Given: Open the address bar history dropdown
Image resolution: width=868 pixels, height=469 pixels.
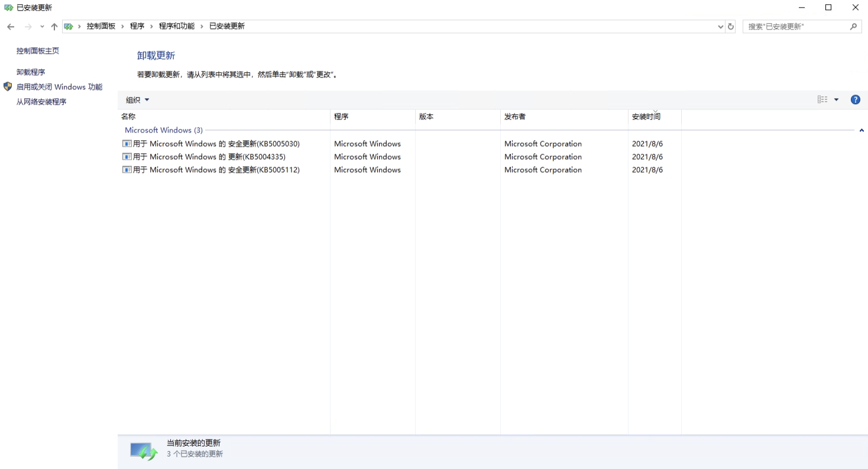Looking at the screenshot, I should (x=720, y=27).
